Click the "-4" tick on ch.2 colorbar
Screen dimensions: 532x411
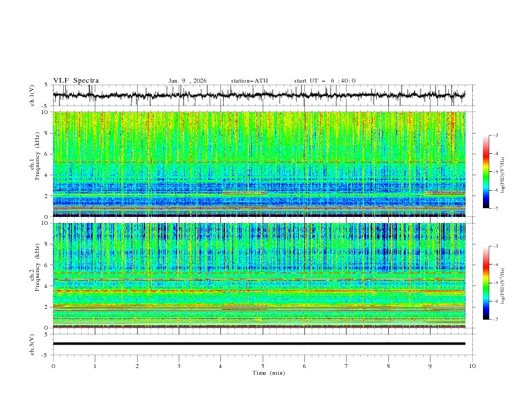pyautogui.click(x=495, y=265)
